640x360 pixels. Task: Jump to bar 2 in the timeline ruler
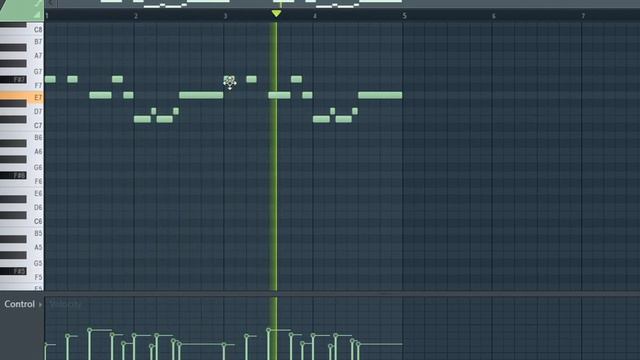pyautogui.click(x=136, y=16)
